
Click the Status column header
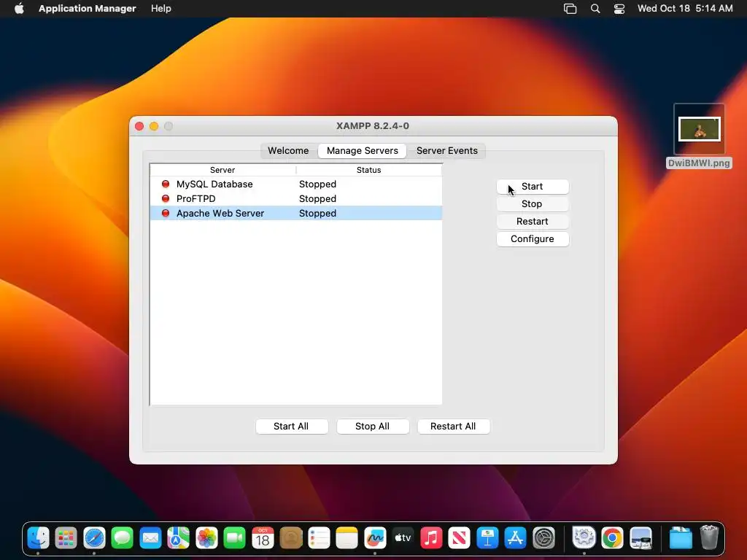[369, 170]
